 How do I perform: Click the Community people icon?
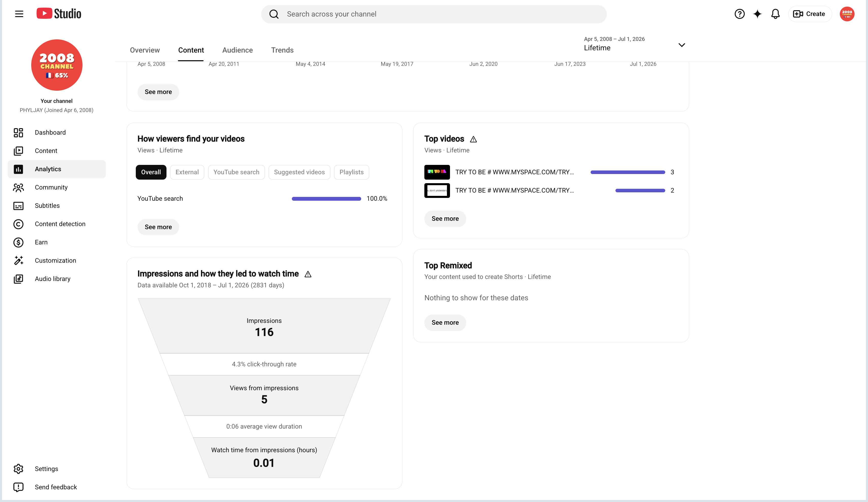coord(18,187)
